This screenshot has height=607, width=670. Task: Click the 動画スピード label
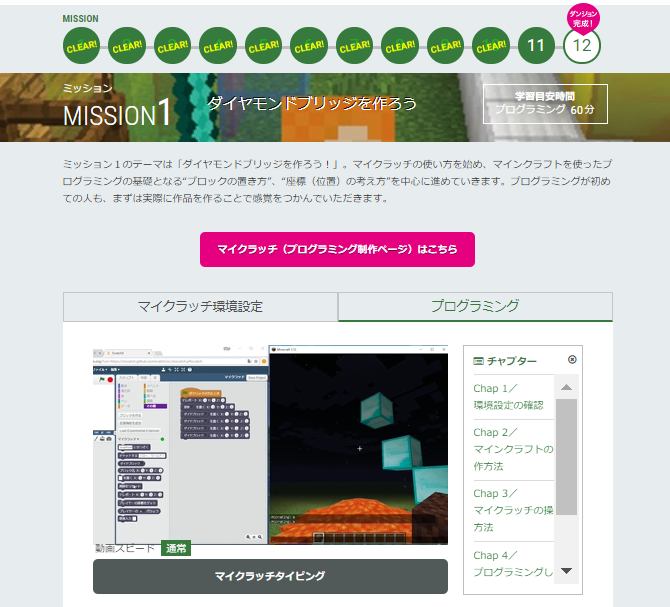pyautogui.click(x=124, y=548)
